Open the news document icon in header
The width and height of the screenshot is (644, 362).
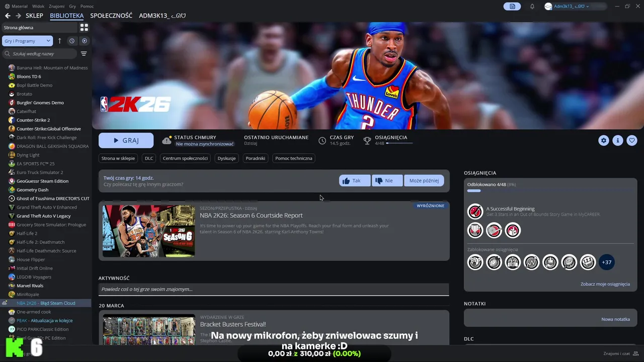pyautogui.click(x=512, y=6)
